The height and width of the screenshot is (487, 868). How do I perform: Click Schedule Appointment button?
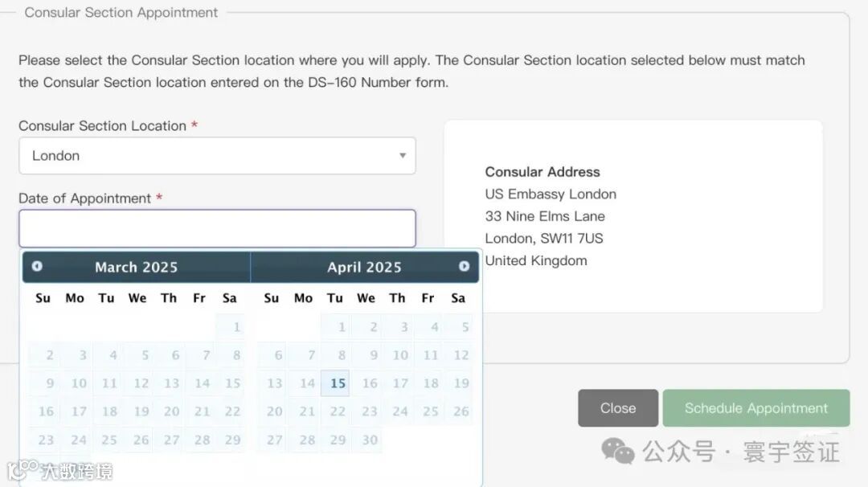(x=755, y=408)
